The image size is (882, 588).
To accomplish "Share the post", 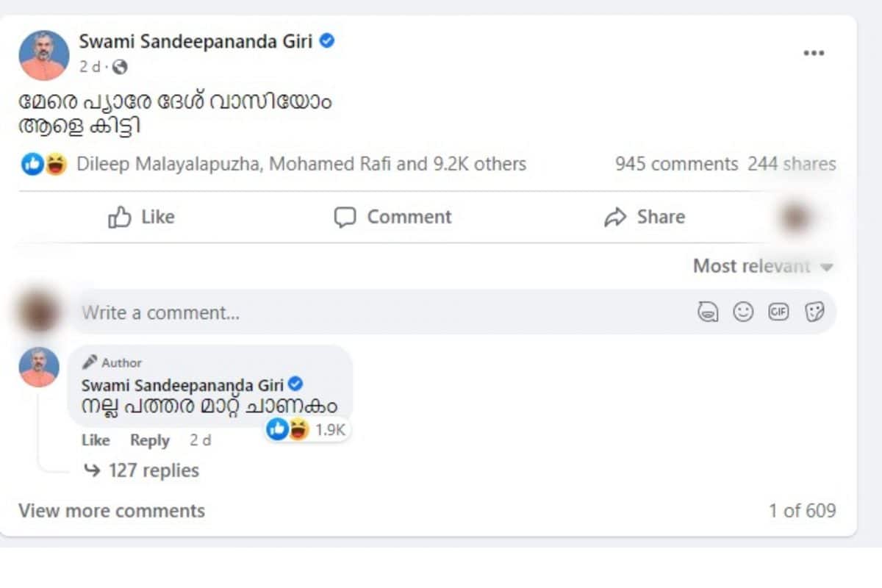I will click(645, 217).
